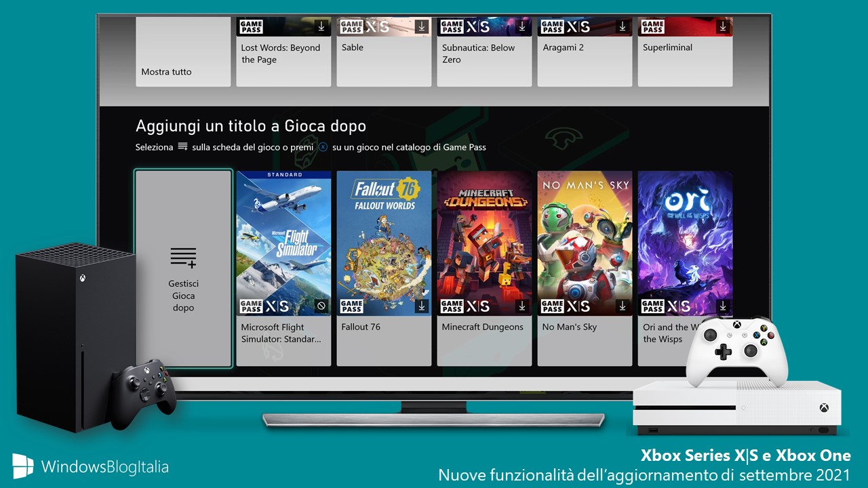This screenshot has width=868, height=488.
Task: Click the download icon on Ori cover
Action: pyautogui.click(x=723, y=306)
